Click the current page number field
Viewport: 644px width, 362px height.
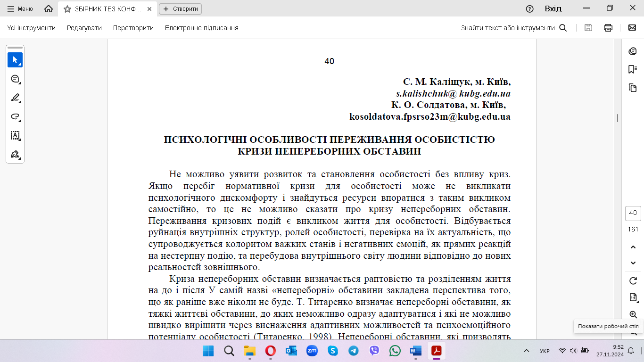pyautogui.click(x=633, y=213)
